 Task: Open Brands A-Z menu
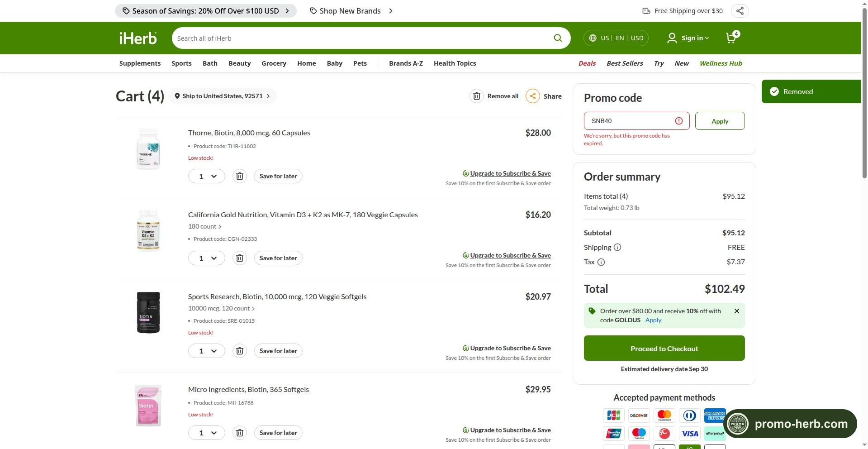[x=406, y=63]
